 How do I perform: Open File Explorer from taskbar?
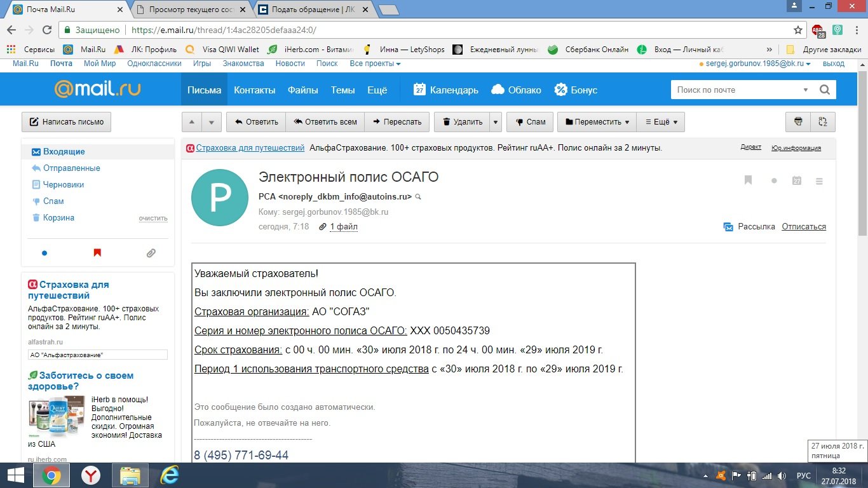130,475
